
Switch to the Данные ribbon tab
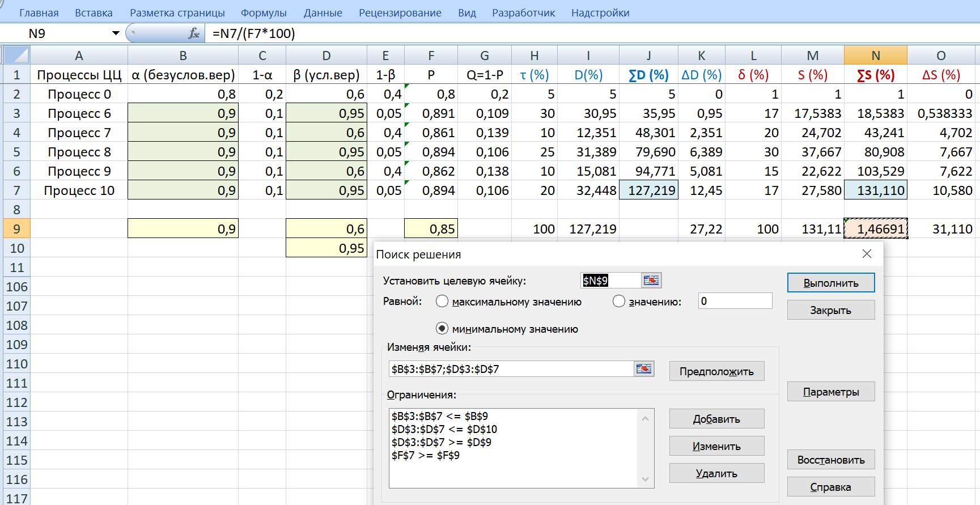pyautogui.click(x=323, y=12)
